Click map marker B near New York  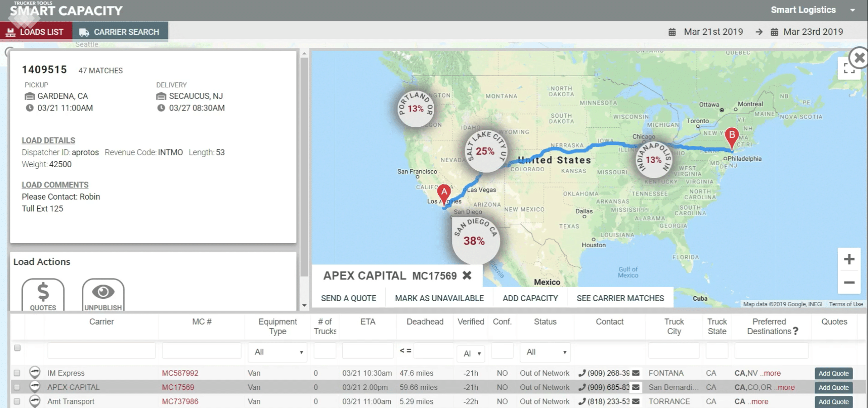(x=732, y=139)
